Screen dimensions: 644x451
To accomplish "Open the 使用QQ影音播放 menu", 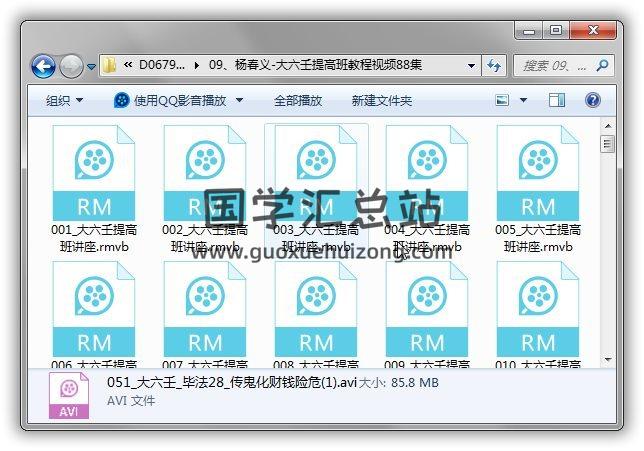I will pos(182,100).
